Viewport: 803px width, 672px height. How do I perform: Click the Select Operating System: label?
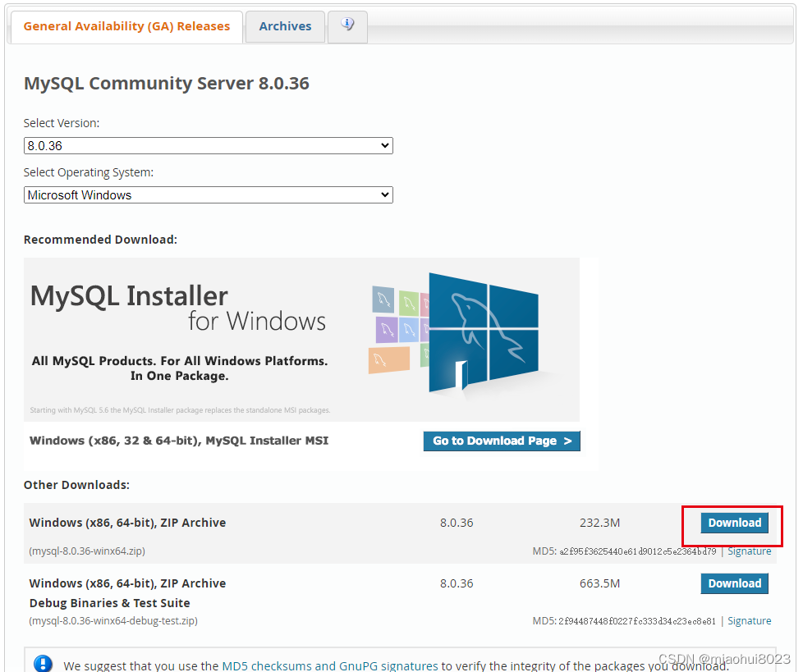tap(89, 172)
